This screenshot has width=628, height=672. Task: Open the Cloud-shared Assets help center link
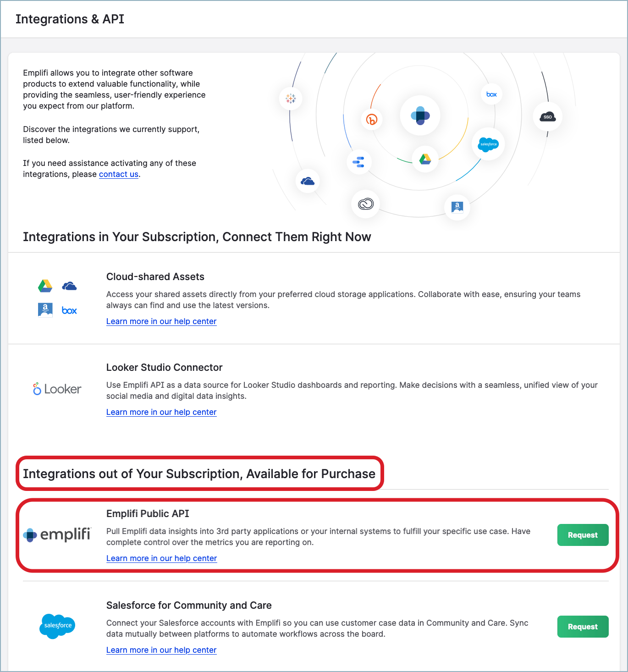pyautogui.click(x=161, y=321)
